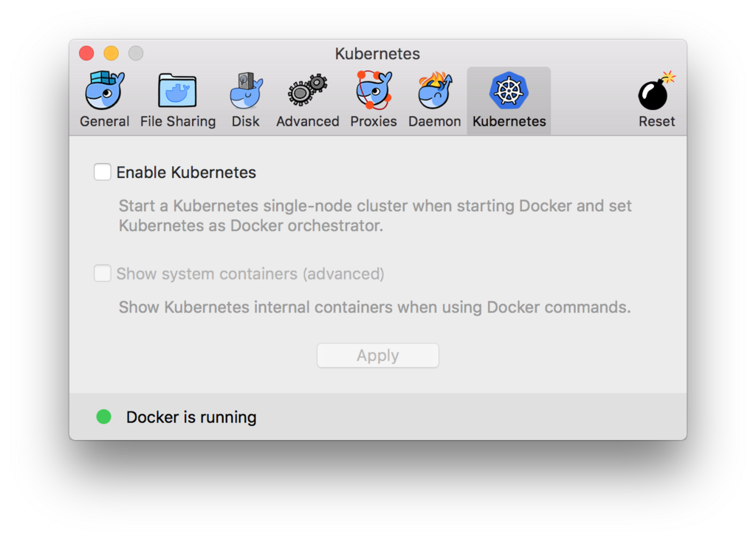The width and height of the screenshot is (756, 539).
Task: Click the 'Show system containers (advanced)' label
Action: pos(250,274)
